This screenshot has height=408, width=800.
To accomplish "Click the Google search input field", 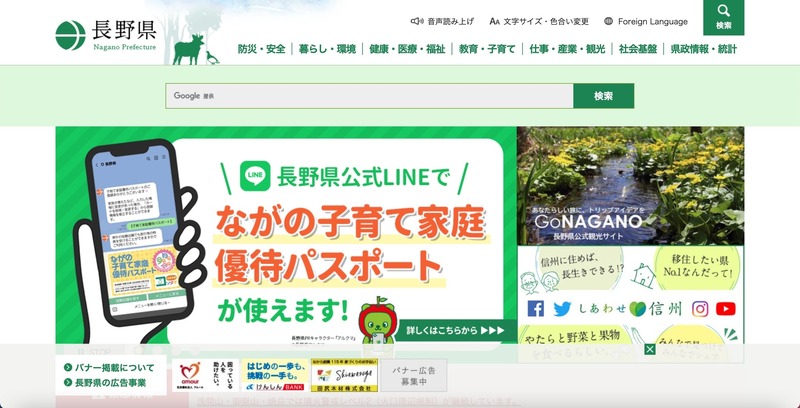I will click(369, 96).
